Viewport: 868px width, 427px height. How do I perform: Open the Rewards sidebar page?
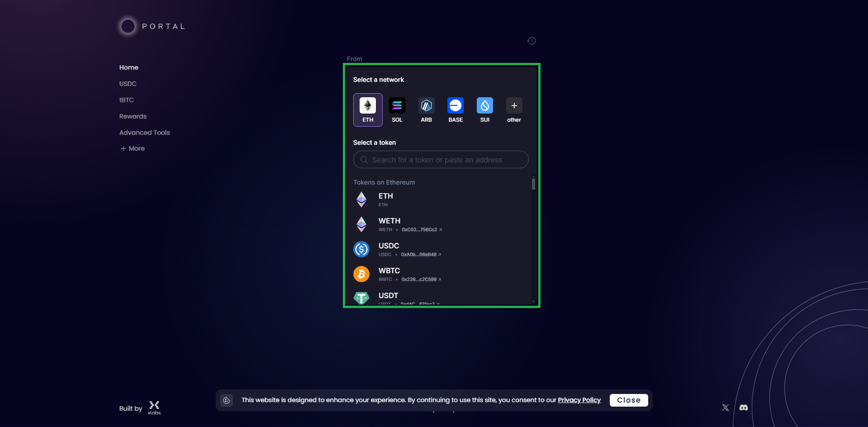[x=133, y=116]
